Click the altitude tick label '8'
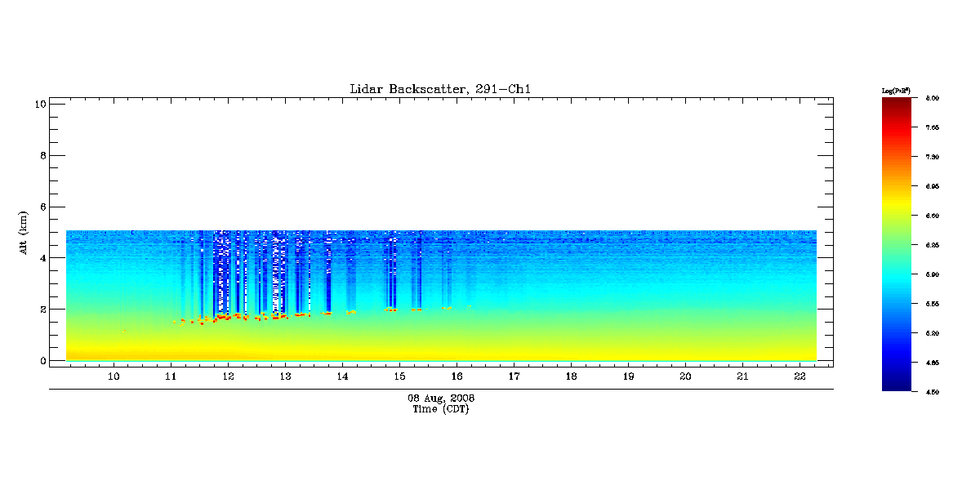This screenshot has width=980, height=490. (42, 155)
